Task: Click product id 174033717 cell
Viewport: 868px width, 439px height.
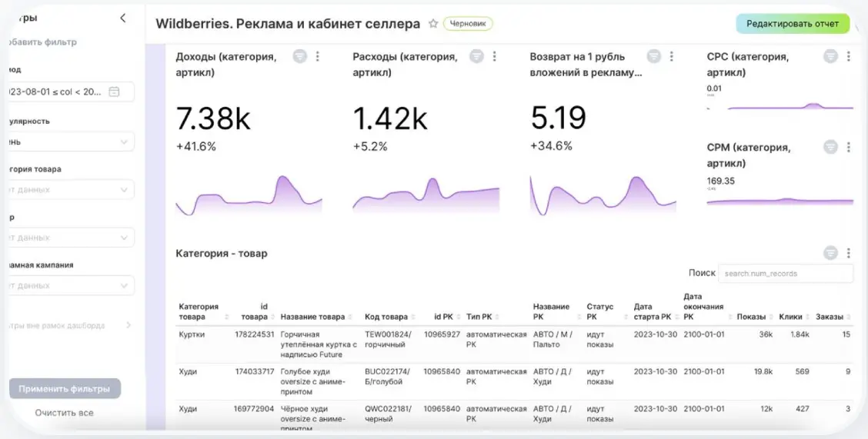Action: (x=255, y=372)
